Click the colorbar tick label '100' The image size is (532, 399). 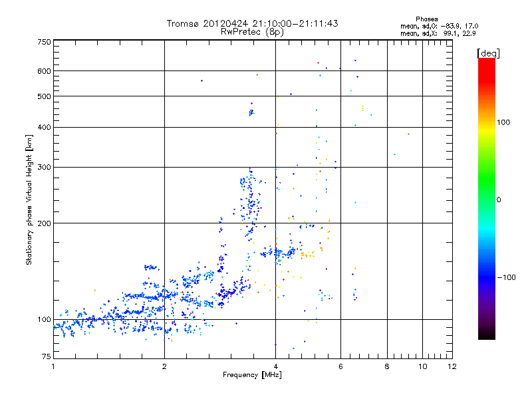click(503, 122)
